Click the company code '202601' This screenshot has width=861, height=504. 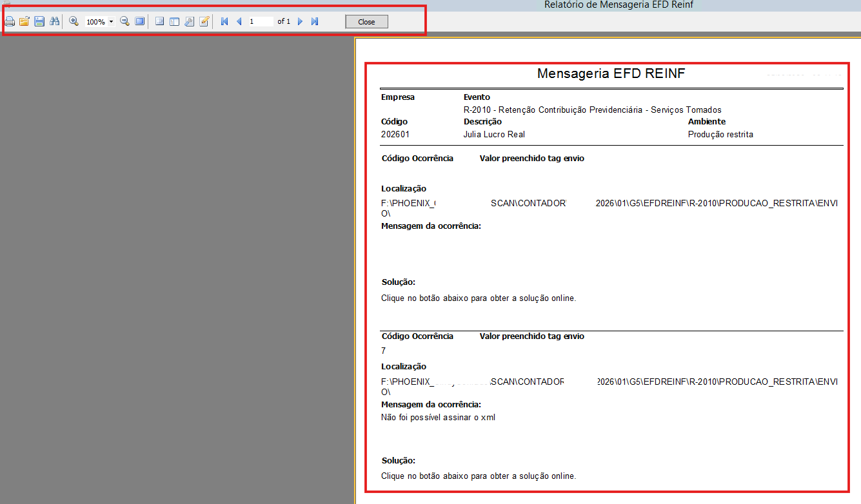click(x=395, y=135)
